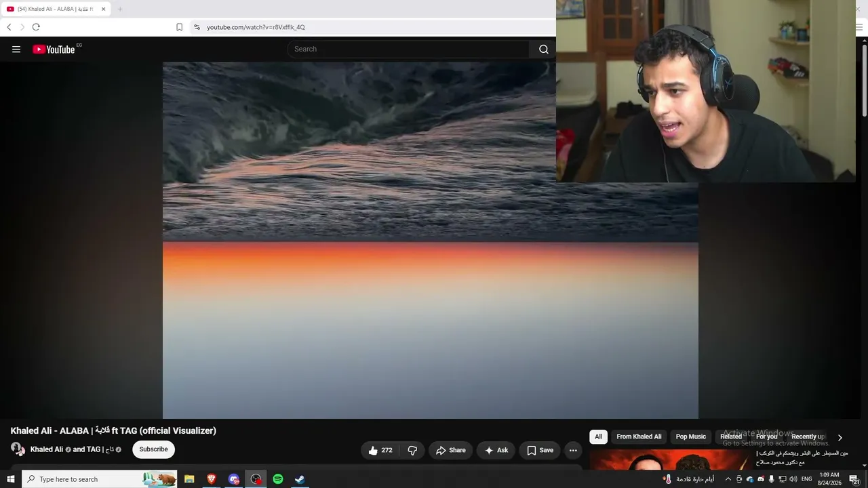
Task: Open network settings tray icon
Action: tap(783, 479)
